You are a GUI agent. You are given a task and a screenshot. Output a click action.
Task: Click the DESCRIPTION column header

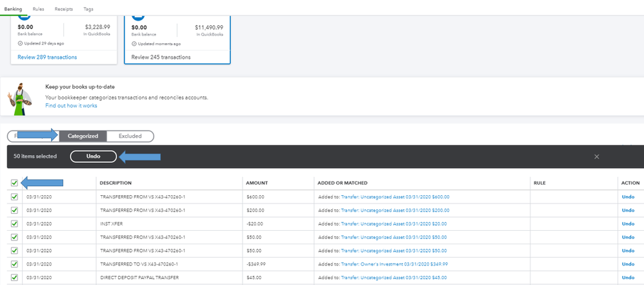tap(116, 183)
